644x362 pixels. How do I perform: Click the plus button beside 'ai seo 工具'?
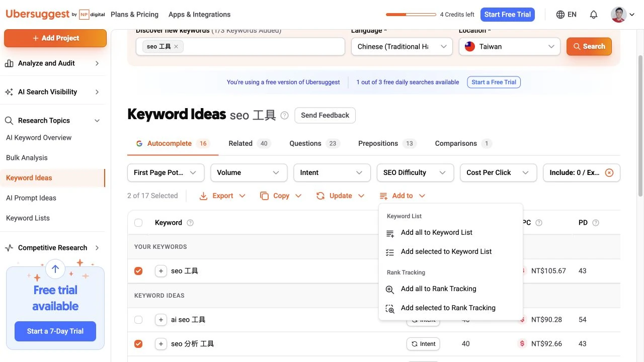click(x=160, y=320)
